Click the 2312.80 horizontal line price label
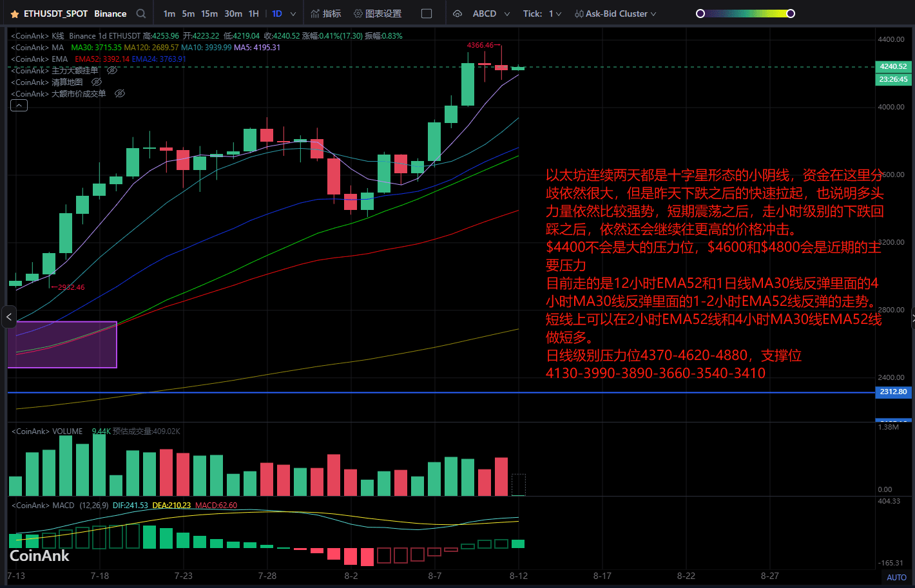The width and height of the screenshot is (915, 588). click(893, 392)
